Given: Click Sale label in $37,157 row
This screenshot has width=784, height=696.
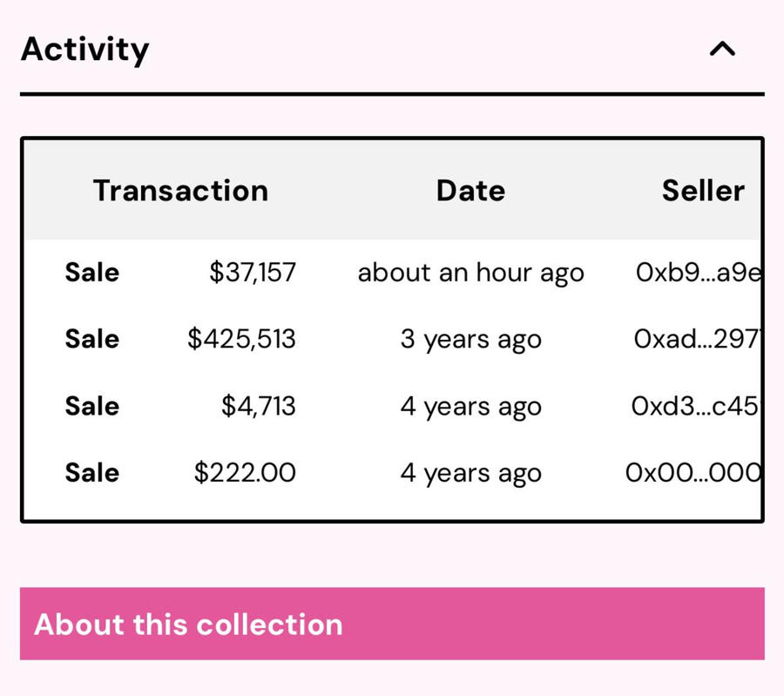Looking at the screenshot, I should click(x=91, y=273).
